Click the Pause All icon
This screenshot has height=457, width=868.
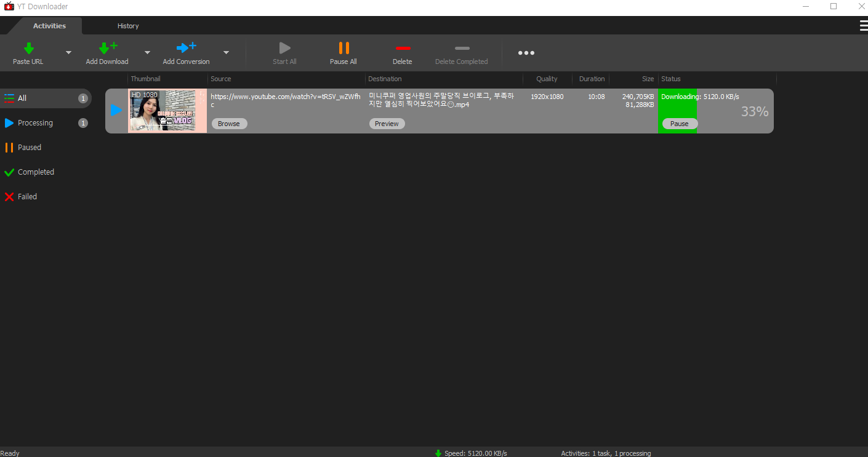[x=344, y=48]
